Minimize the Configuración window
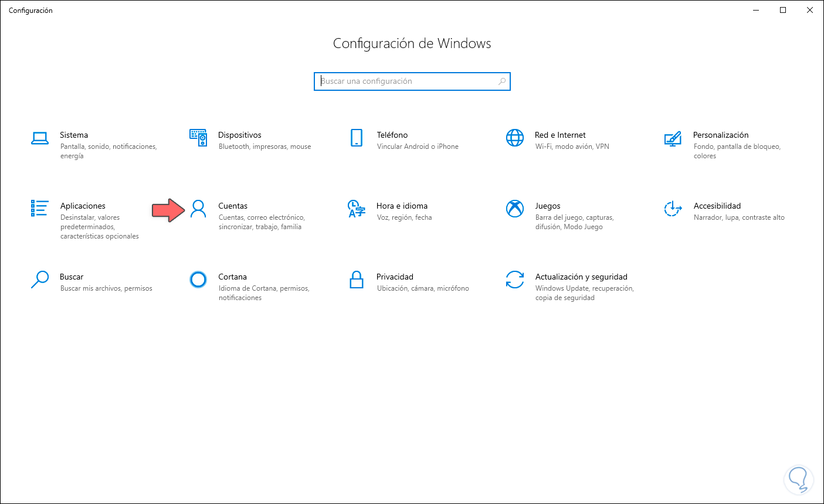This screenshot has width=824, height=504. click(x=756, y=10)
